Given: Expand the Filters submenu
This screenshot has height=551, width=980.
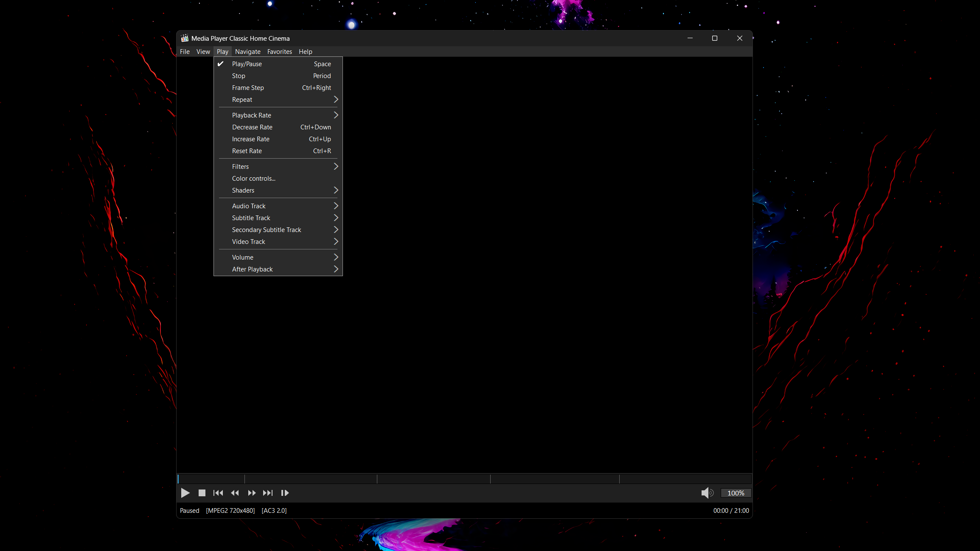Looking at the screenshot, I should (278, 167).
